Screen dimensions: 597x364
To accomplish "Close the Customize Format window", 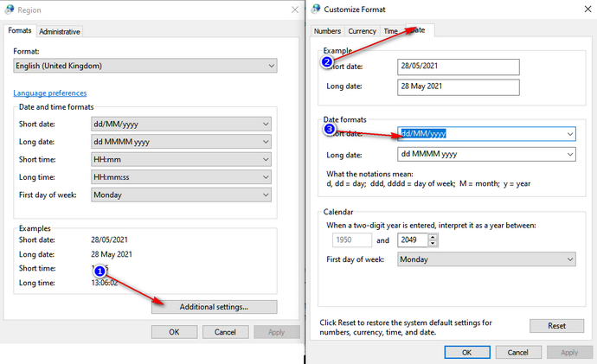I will click(x=587, y=9).
